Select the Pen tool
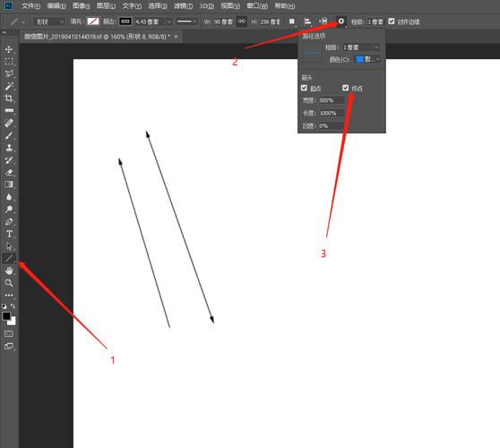 [9, 221]
